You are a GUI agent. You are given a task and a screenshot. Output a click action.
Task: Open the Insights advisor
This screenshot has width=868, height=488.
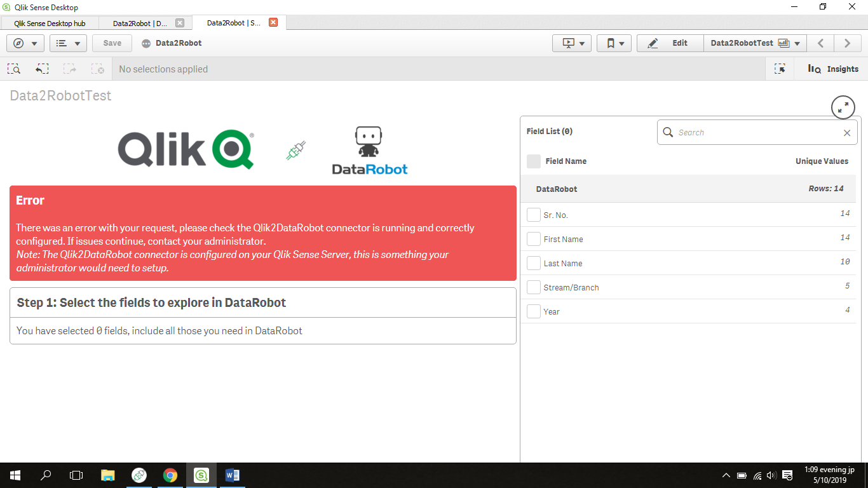point(832,69)
